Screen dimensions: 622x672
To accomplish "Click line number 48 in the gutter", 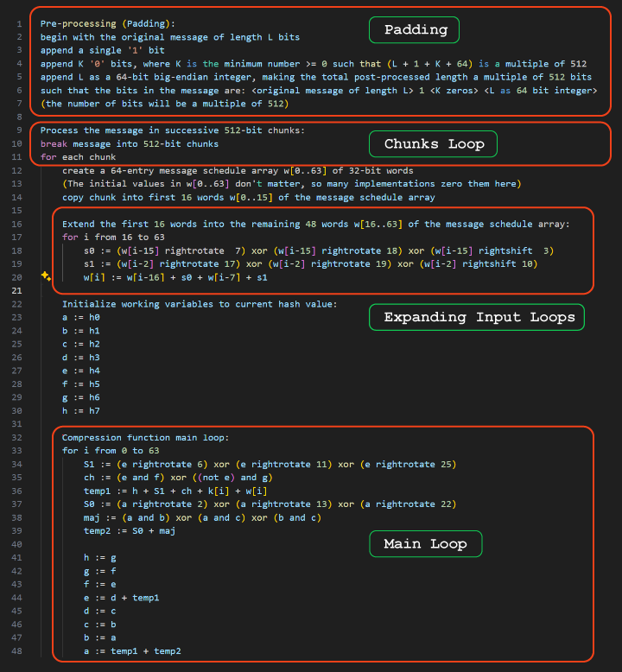I will [x=16, y=650].
